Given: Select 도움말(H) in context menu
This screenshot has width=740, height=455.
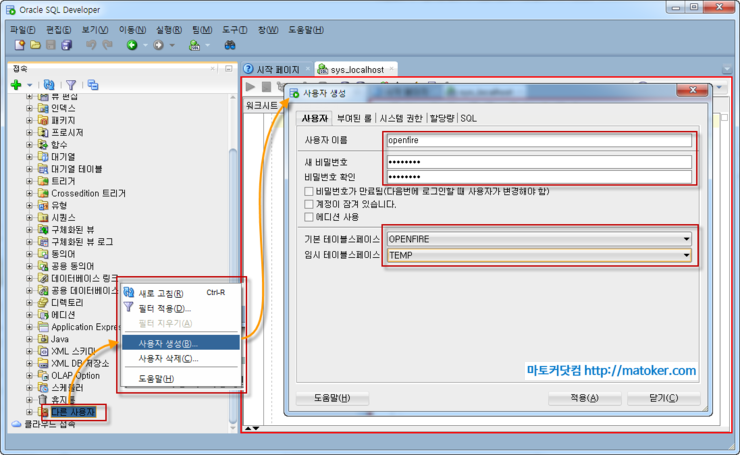Looking at the screenshot, I should tap(181, 379).
